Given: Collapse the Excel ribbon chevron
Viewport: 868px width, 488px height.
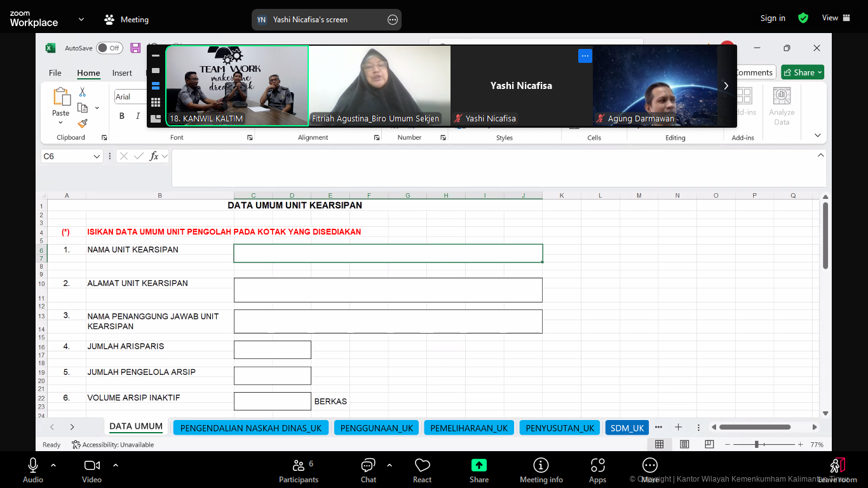Looking at the screenshot, I should [x=818, y=135].
